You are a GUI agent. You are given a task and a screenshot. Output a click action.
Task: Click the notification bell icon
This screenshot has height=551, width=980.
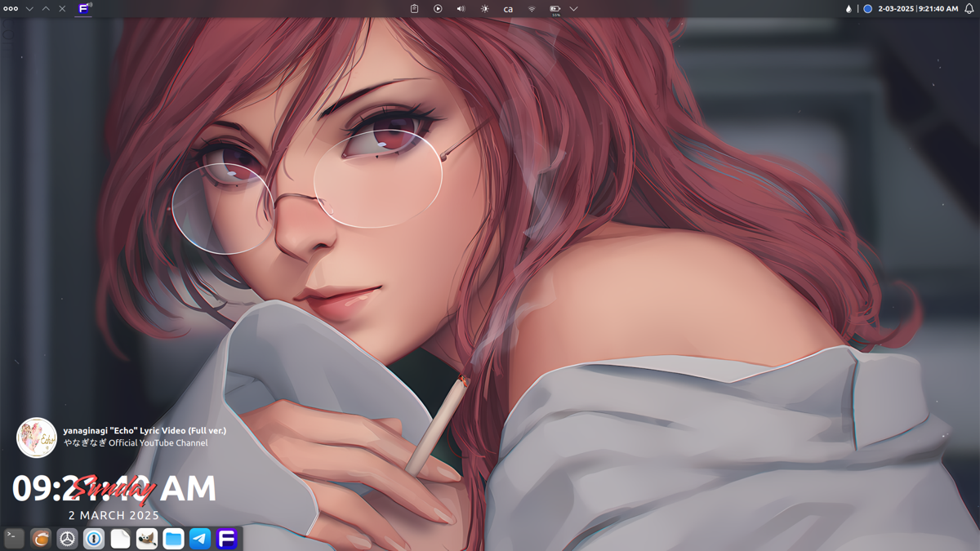point(969,9)
